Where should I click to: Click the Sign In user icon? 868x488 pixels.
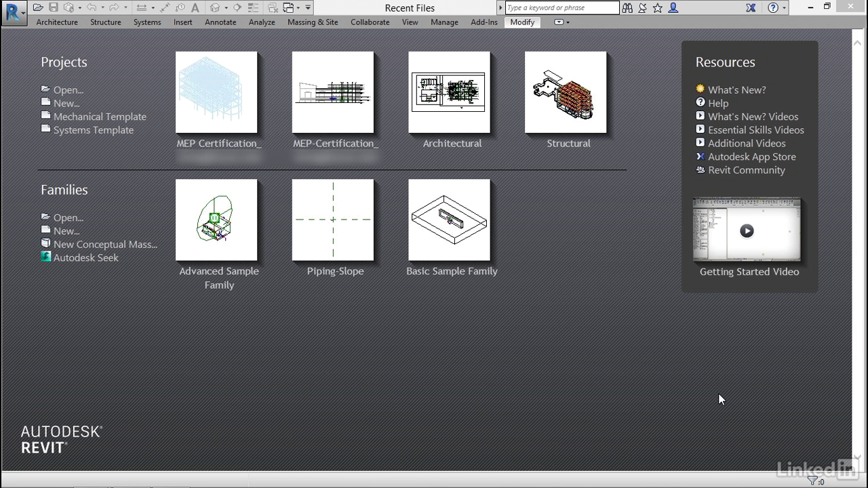tap(673, 7)
